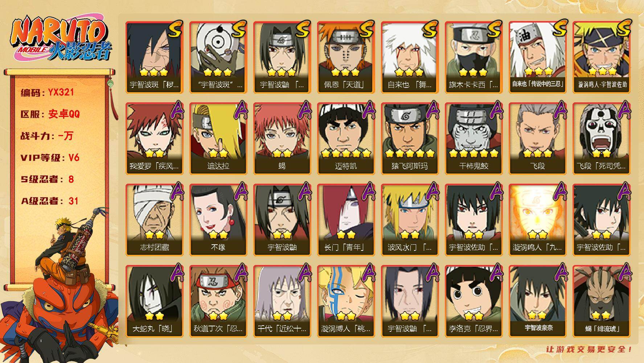Select the 佩恩「天道」 ninja card
Image resolution: width=644 pixels, height=363 pixels.
[346, 57]
